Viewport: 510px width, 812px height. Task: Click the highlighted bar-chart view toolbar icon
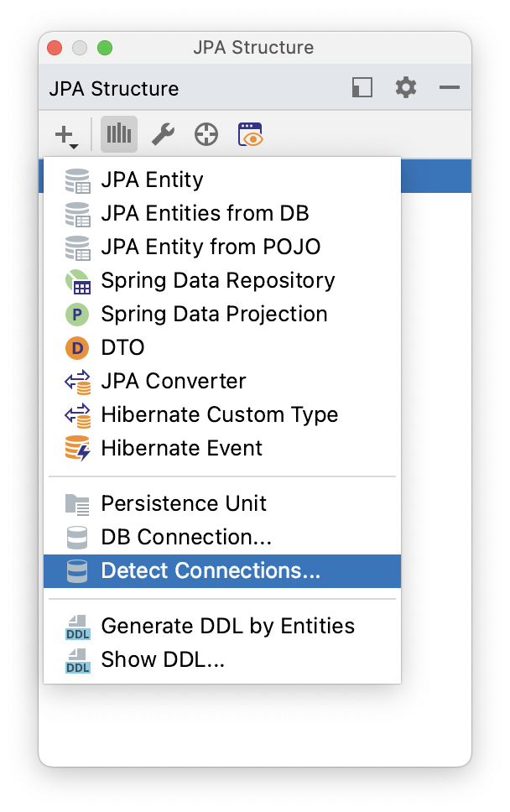[118, 133]
